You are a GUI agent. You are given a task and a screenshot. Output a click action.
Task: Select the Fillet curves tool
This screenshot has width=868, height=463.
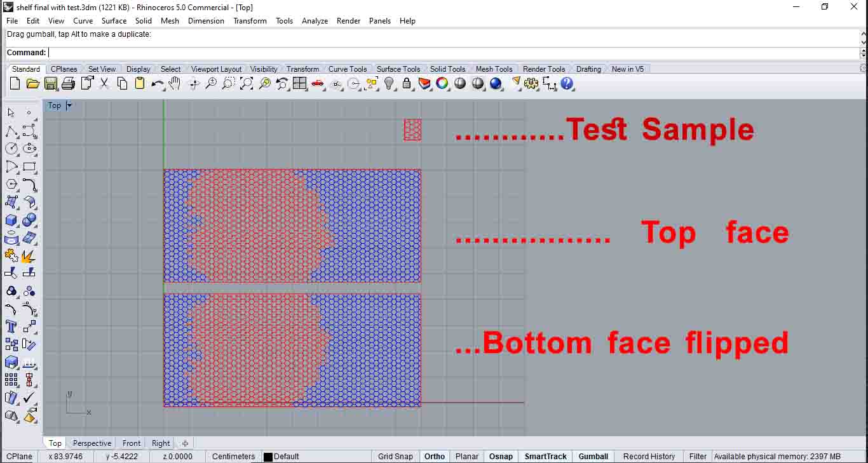pyautogui.click(x=29, y=184)
